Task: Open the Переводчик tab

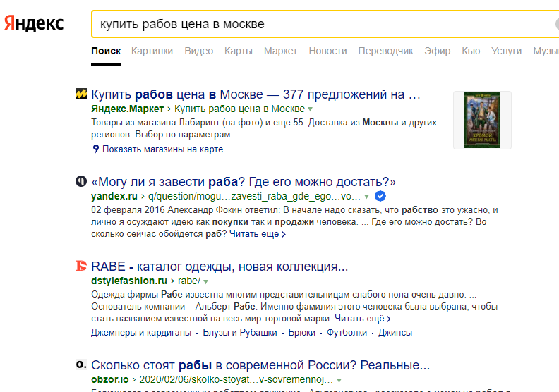Action: [386, 51]
